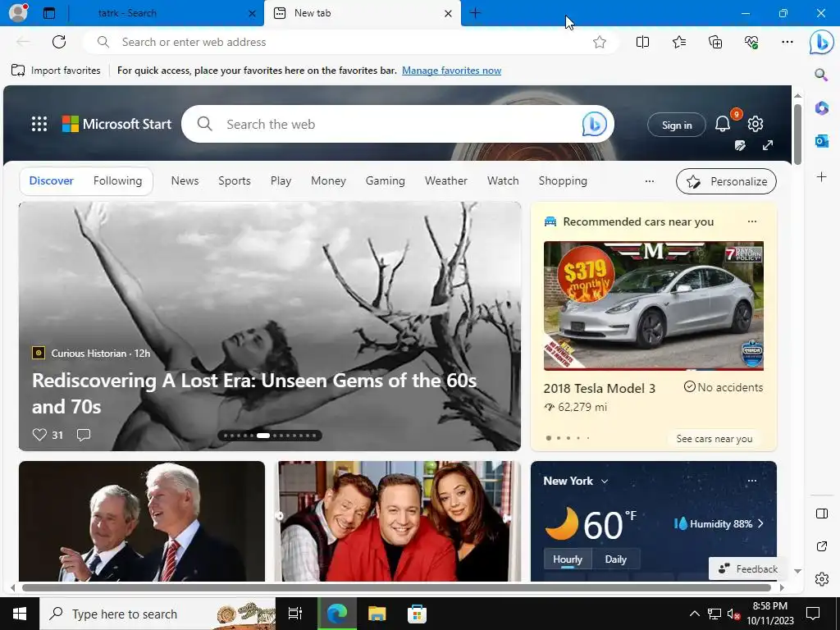The image size is (840, 630).
Task: Go to News category
Action: click(185, 181)
